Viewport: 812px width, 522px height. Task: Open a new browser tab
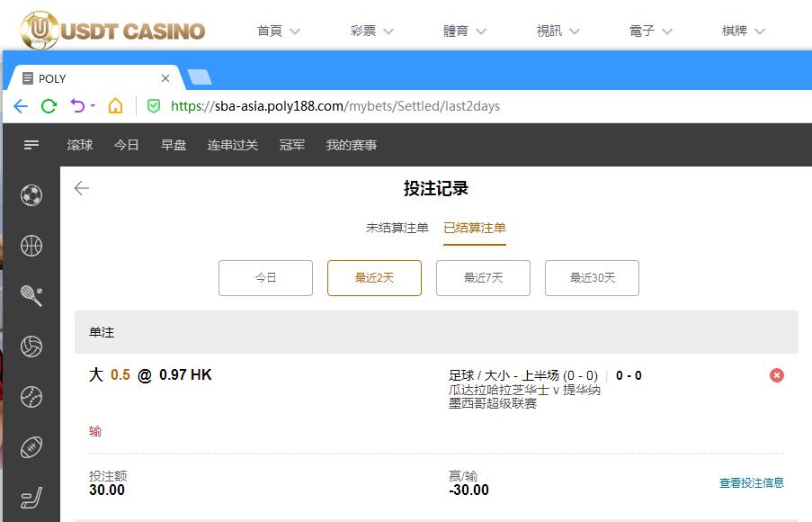[200, 77]
